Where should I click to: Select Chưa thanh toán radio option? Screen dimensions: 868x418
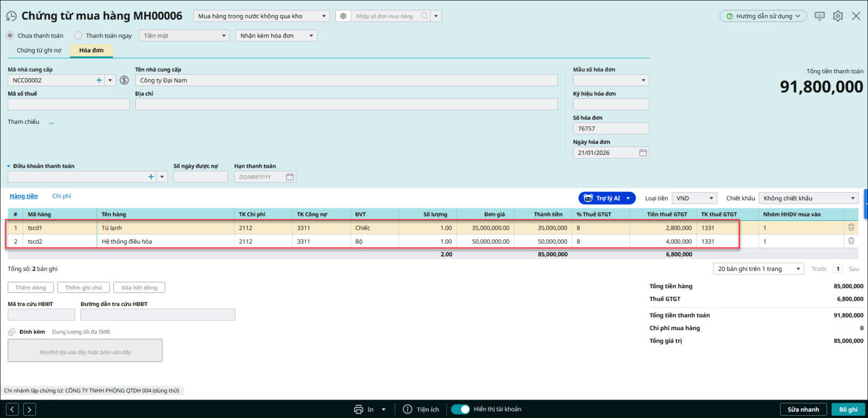pyautogui.click(x=10, y=36)
